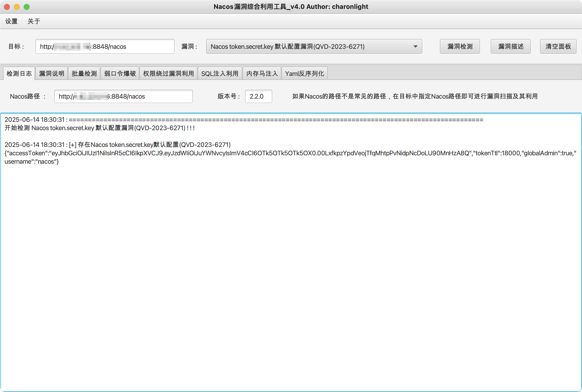Click the 漏洞描述 button

pos(510,47)
